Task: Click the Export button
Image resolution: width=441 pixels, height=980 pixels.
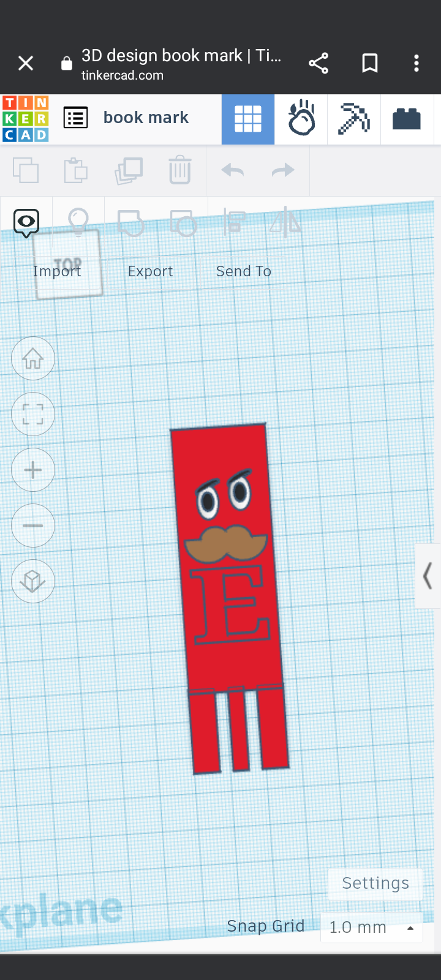Action: pos(150,271)
